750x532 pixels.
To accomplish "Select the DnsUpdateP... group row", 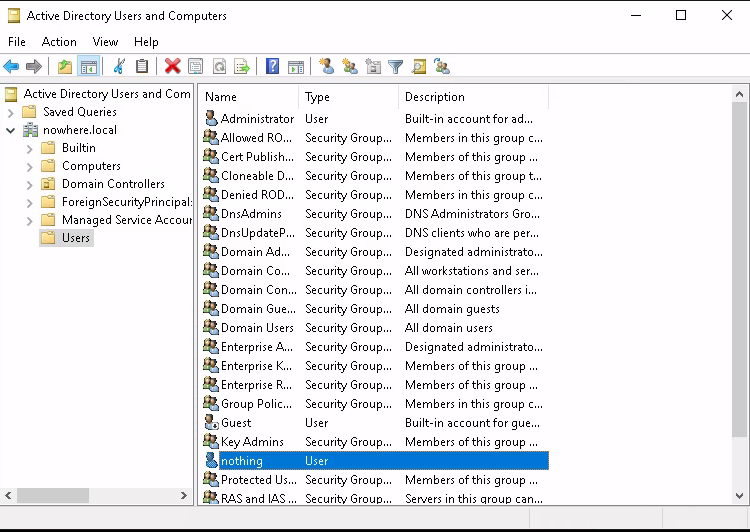I will pos(375,233).
